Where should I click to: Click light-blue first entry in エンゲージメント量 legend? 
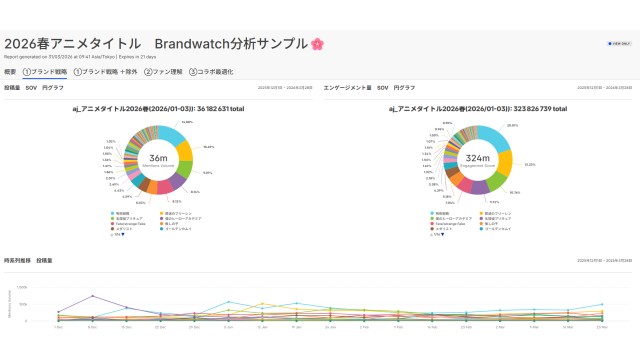point(440,213)
